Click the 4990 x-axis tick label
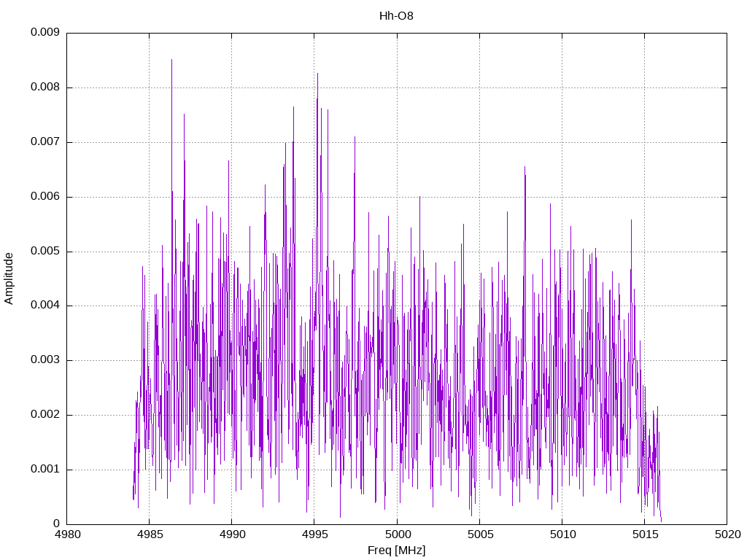Viewport: 747px width, 560px height. pos(232,534)
